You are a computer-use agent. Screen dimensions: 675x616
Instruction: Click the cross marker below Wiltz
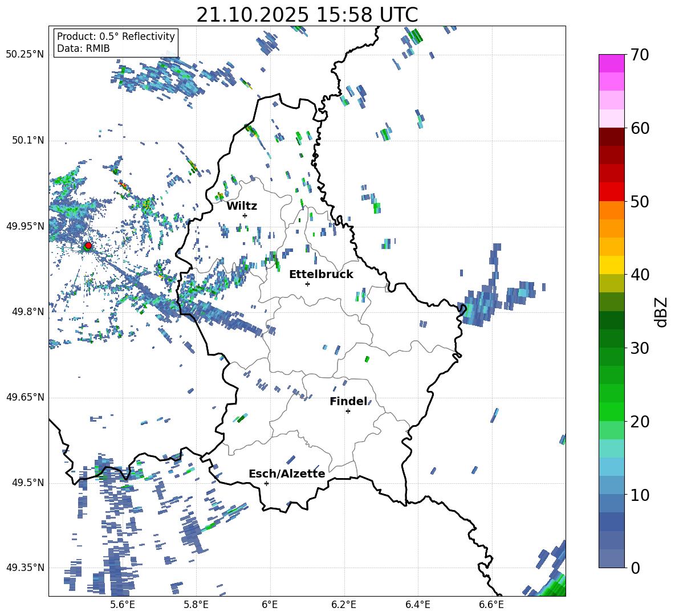[245, 215]
